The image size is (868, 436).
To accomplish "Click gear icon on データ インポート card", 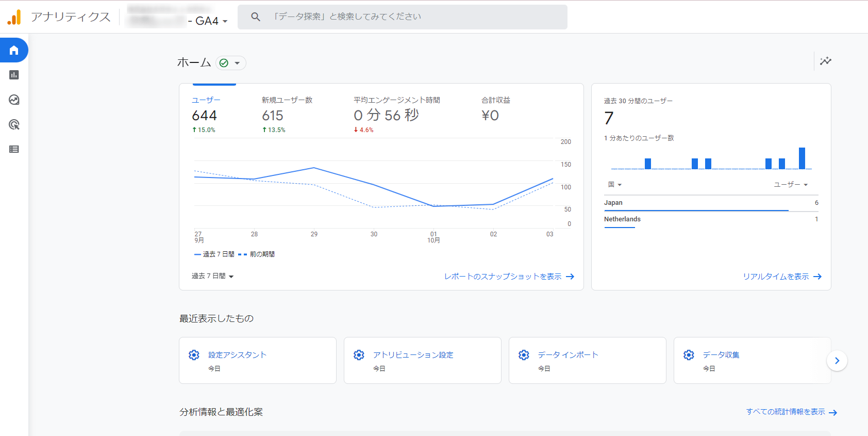I will pos(524,355).
